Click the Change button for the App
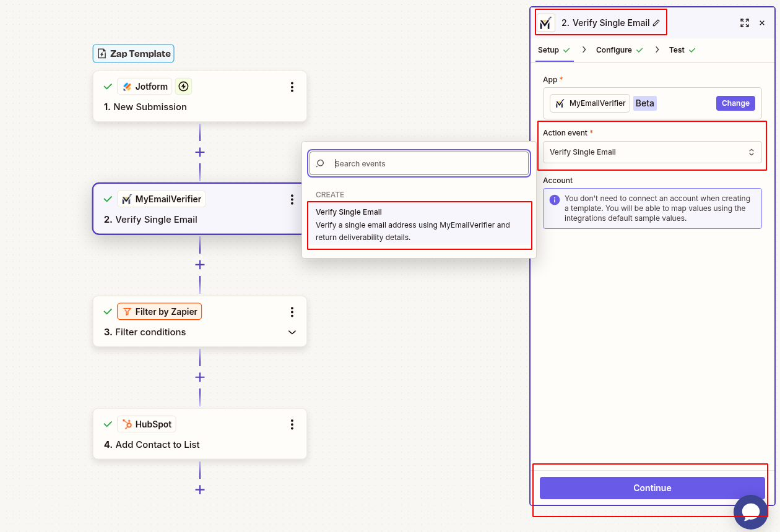This screenshot has width=780, height=532. point(735,103)
